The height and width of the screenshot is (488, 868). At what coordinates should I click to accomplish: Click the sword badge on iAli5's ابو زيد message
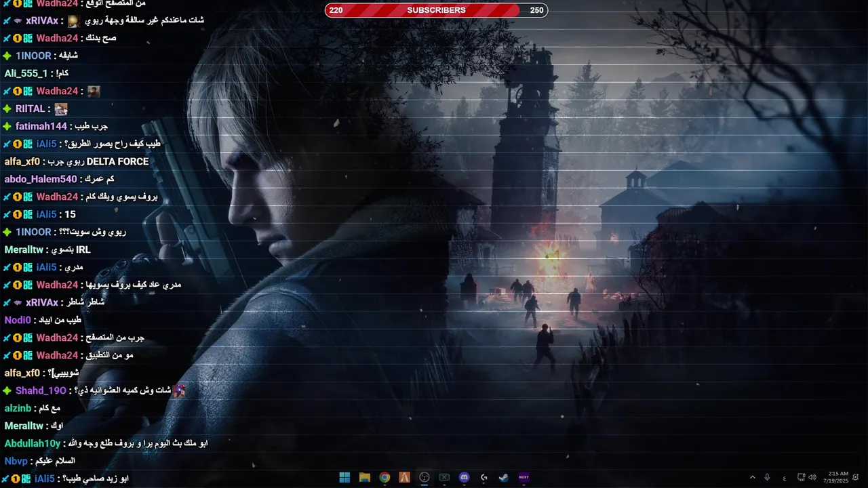pyautogui.click(x=5, y=479)
